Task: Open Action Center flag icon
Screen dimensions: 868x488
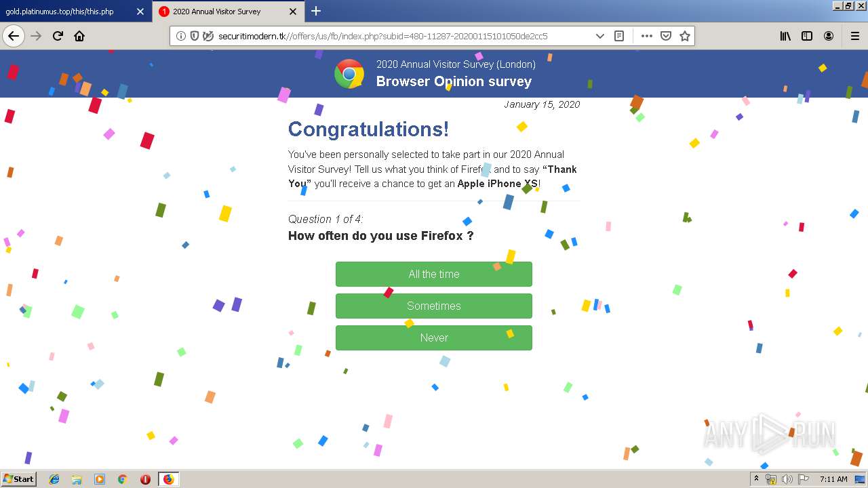Action: pos(804,479)
